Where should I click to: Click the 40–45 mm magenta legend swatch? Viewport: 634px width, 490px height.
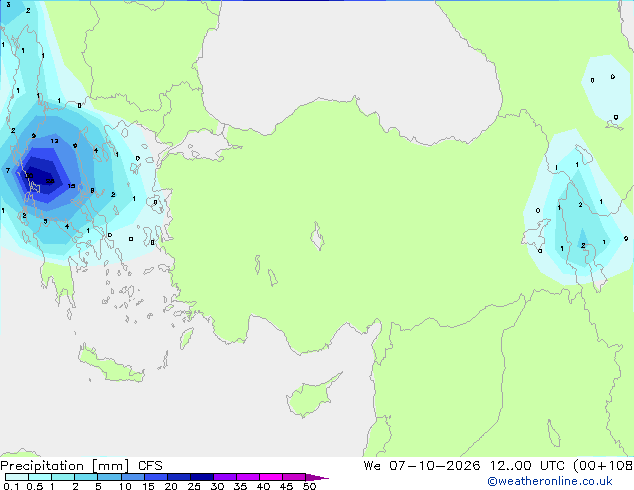click(271, 477)
